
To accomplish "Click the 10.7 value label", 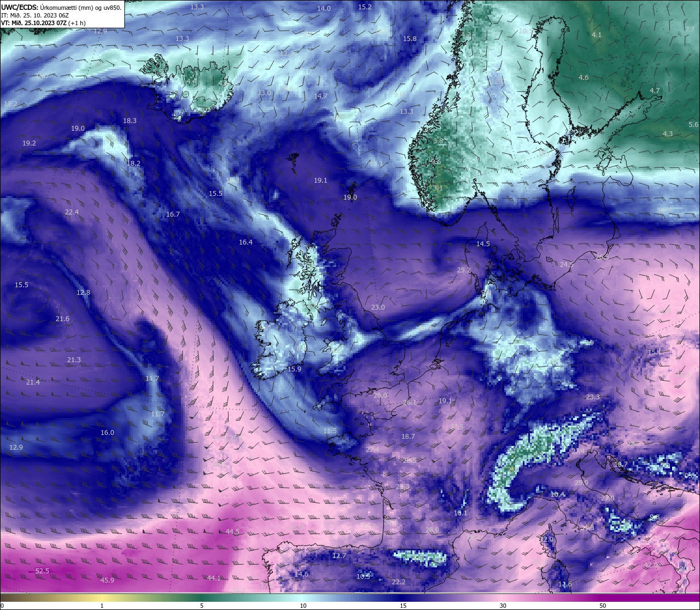I will pos(621,464).
